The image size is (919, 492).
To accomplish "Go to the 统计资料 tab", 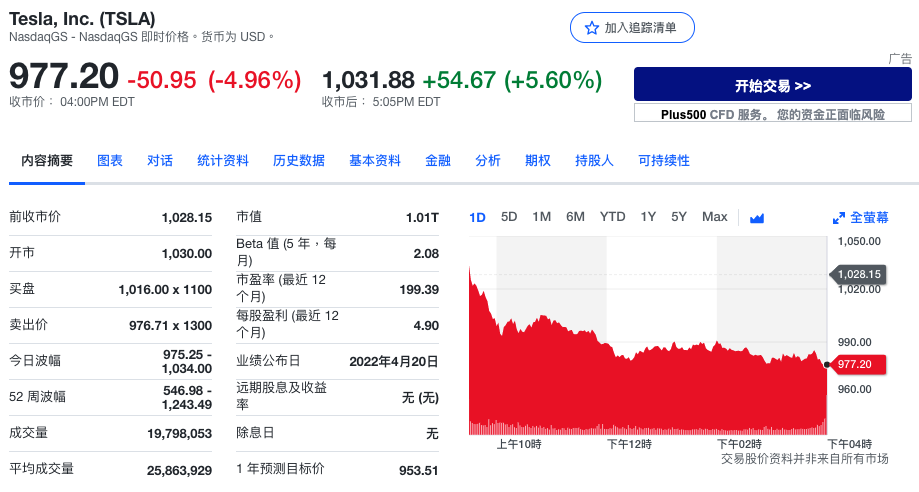I will tap(223, 161).
